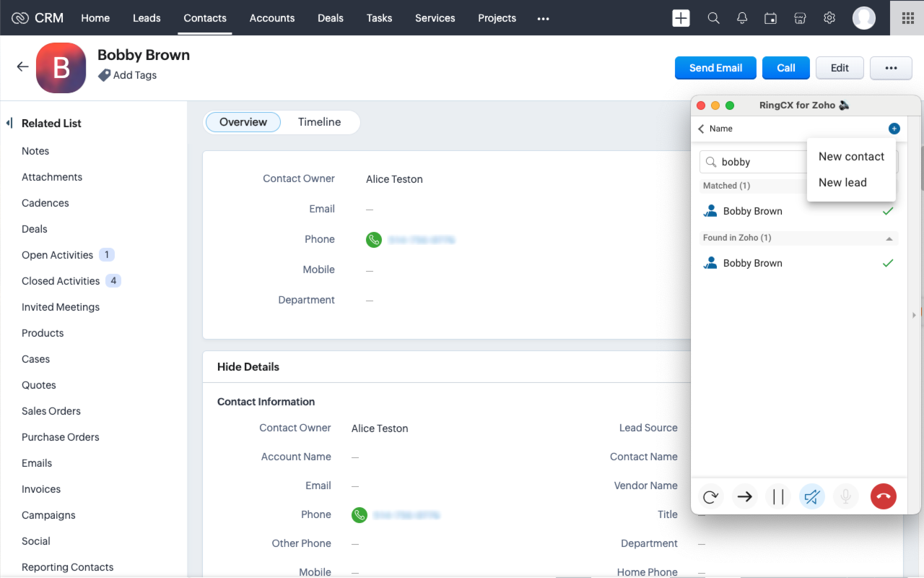Viewport: 924px width, 578px height.
Task: Open the Deals module tab
Action: point(331,18)
